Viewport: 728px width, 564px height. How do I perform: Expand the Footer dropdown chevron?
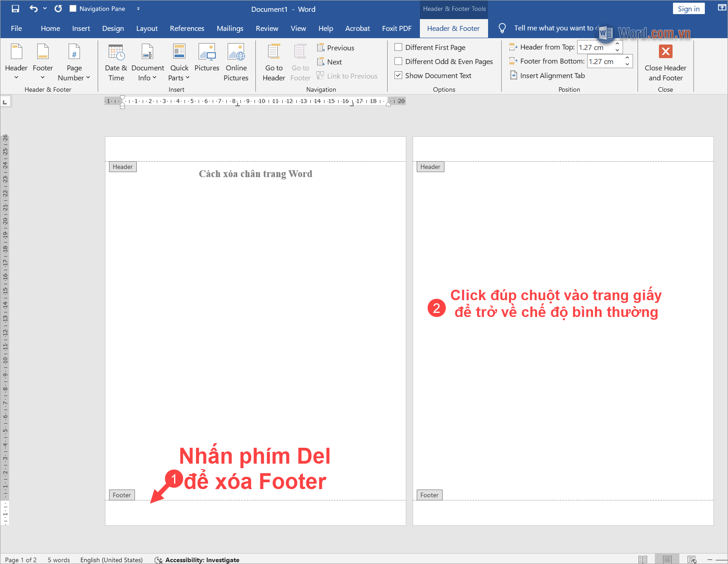pyautogui.click(x=43, y=78)
